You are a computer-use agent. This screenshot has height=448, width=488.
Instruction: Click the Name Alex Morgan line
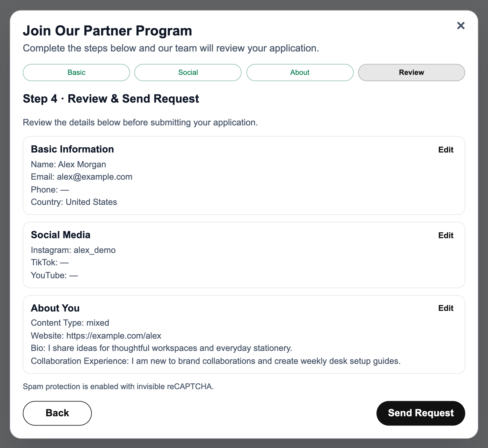[x=68, y=165]
